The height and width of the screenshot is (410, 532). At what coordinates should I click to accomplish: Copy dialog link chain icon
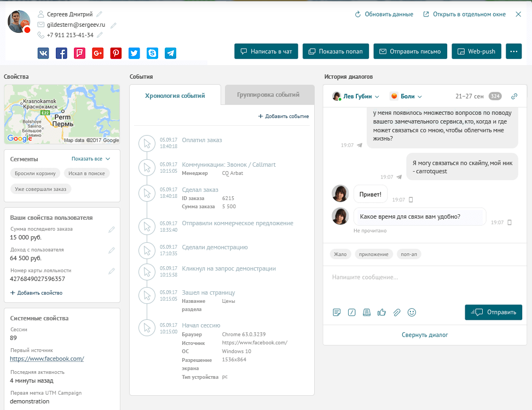pyautogui.click(x=514, y=97)
